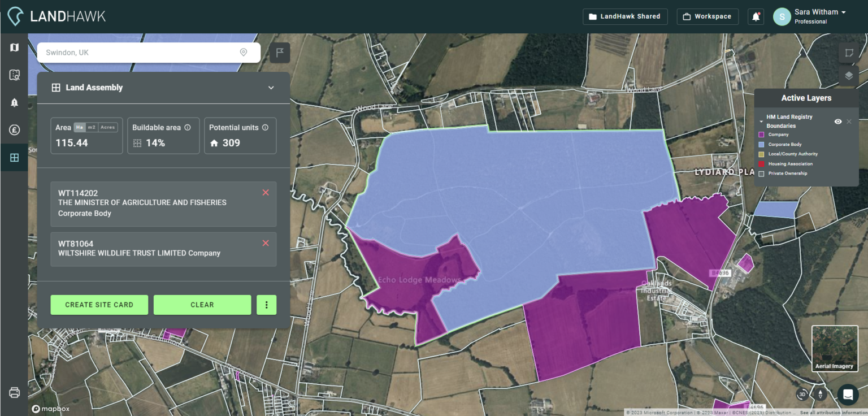Image resolution: width=868 pixels, height=416 pixels.
Task: Open the map layers icon below the draw tool
Action: 848,75
